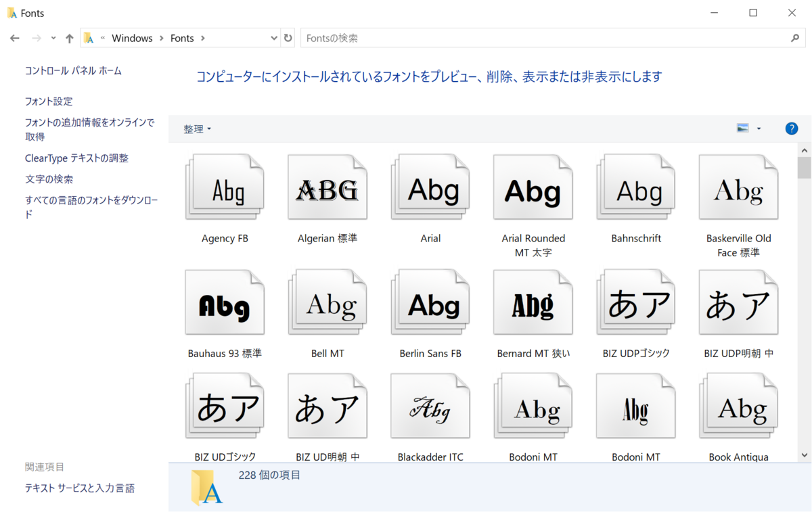Go up one folder level with the up arrow
Viewport: 812px width, 512px height.
(x=69, y=39)
